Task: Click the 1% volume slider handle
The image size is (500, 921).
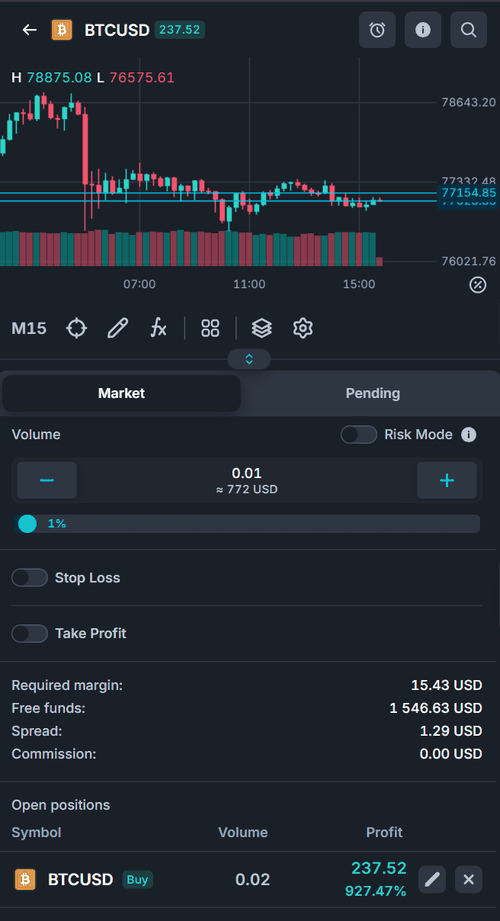Action: coord(28,523)
